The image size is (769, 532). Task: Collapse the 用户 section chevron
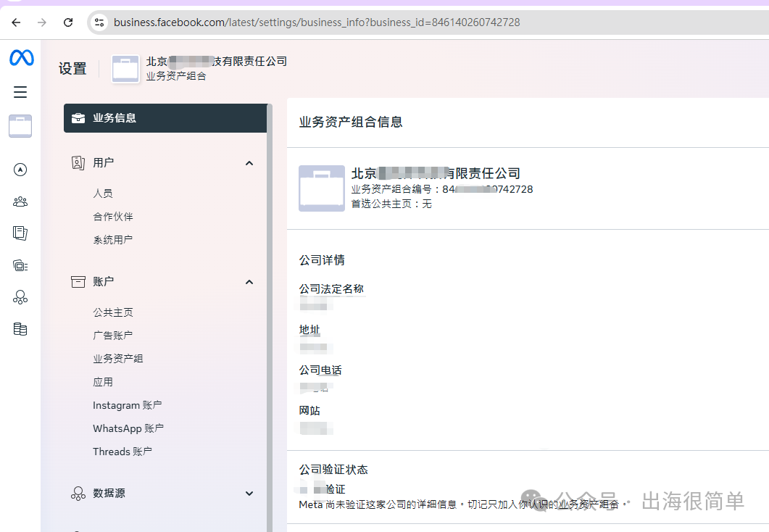[249, 163]
